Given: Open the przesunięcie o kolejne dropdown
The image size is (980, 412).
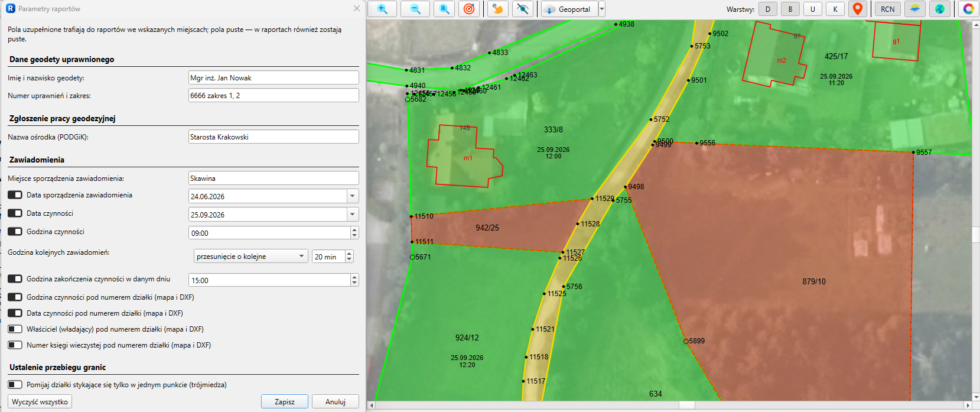Looking at the screenshot, I should tap(251, 257).
